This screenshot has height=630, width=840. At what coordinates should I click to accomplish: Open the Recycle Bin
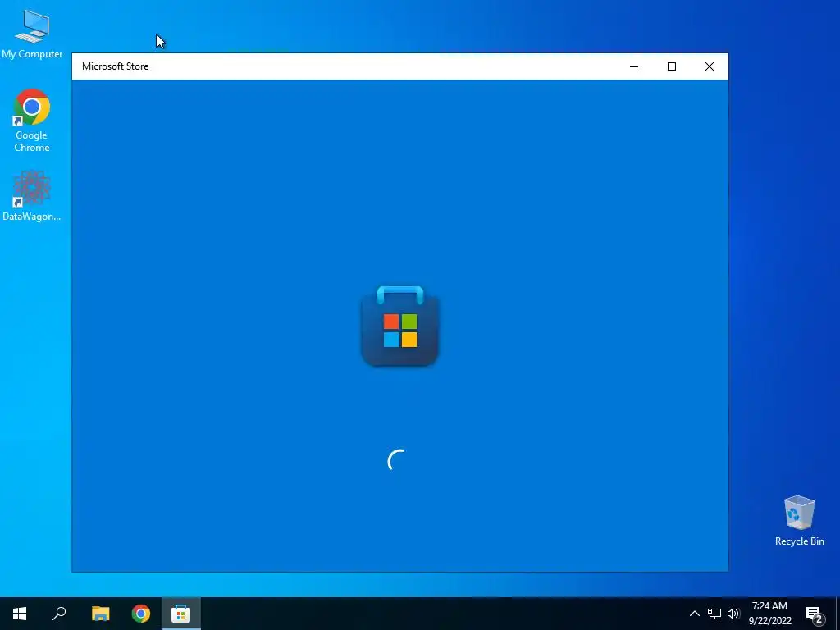click(x=799, y=520)
